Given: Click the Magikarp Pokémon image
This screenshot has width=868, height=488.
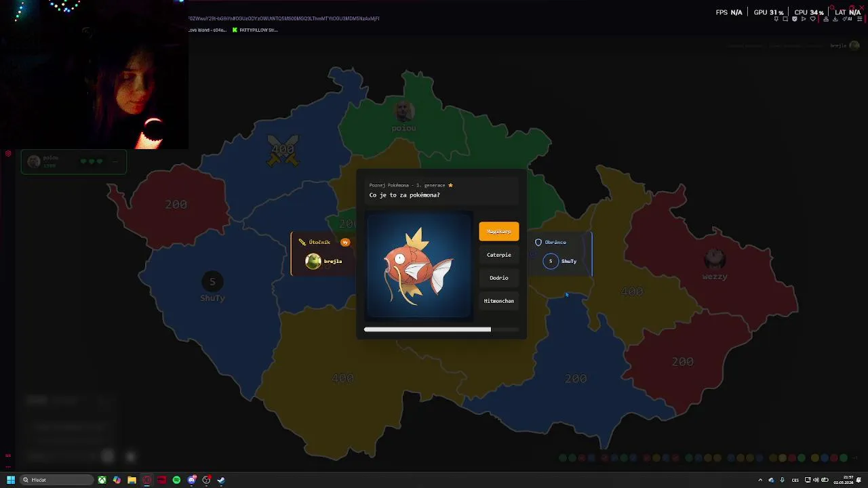Looking at the screenshot, I should (x=418, y=265).
